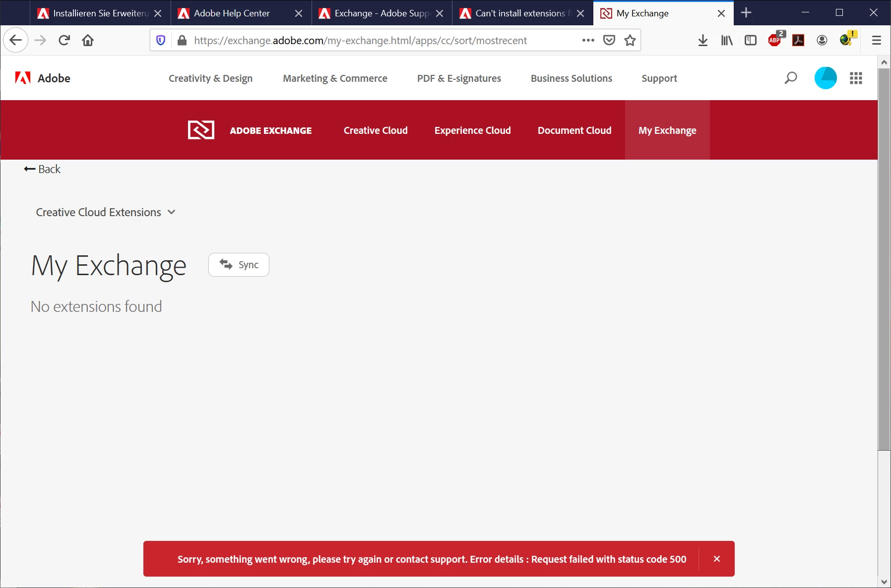Click the Adobe Acrobat extension icon
The width and height of the screenshot is (891, 588).
point(798,40)
